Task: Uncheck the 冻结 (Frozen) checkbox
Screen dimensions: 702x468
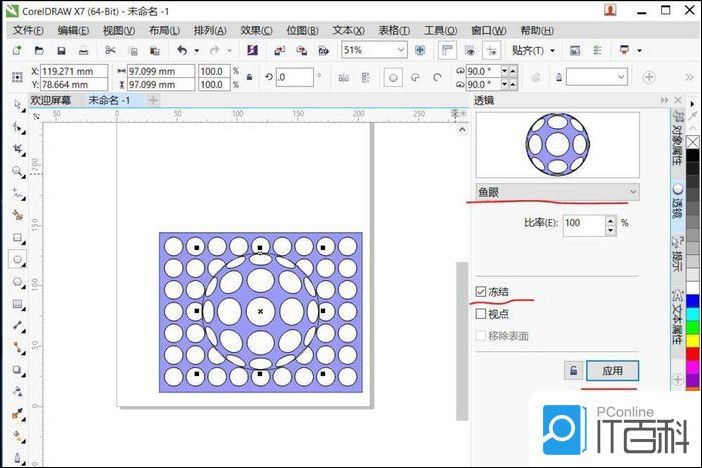Action: (482, 292)
